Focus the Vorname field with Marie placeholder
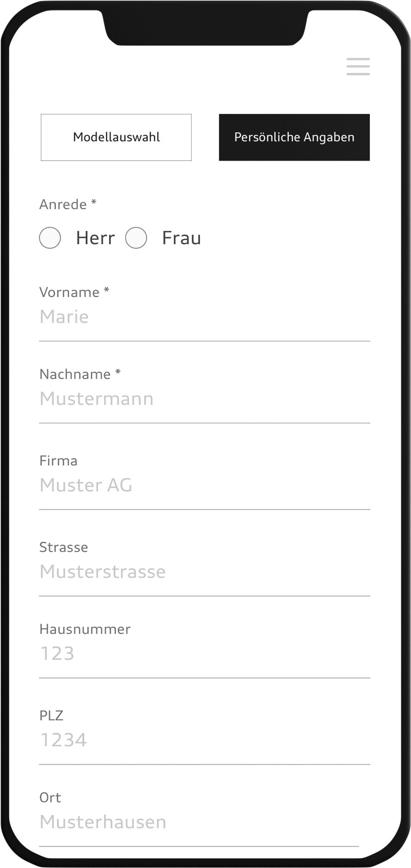This screenshot has height=868, width=411. point(204,318)
